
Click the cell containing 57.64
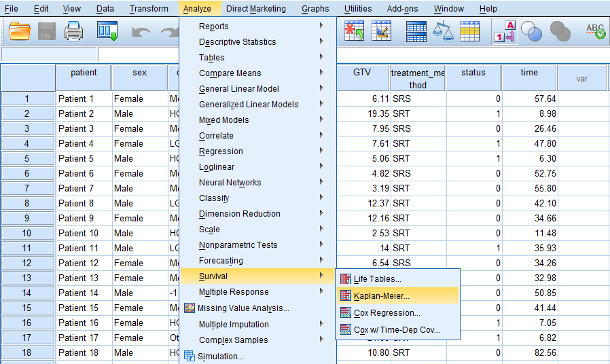(x=529, y=98)
